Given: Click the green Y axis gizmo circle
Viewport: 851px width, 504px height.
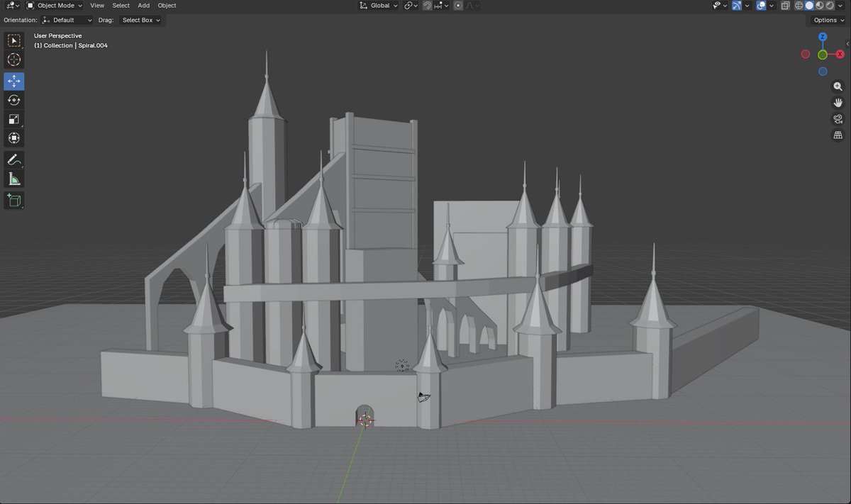Looking at the screenshot, I should pyautogui.click(x=823, y=55).
